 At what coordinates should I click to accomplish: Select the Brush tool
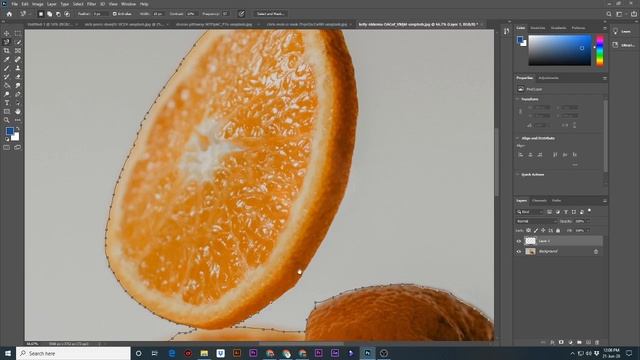[7, 68]
